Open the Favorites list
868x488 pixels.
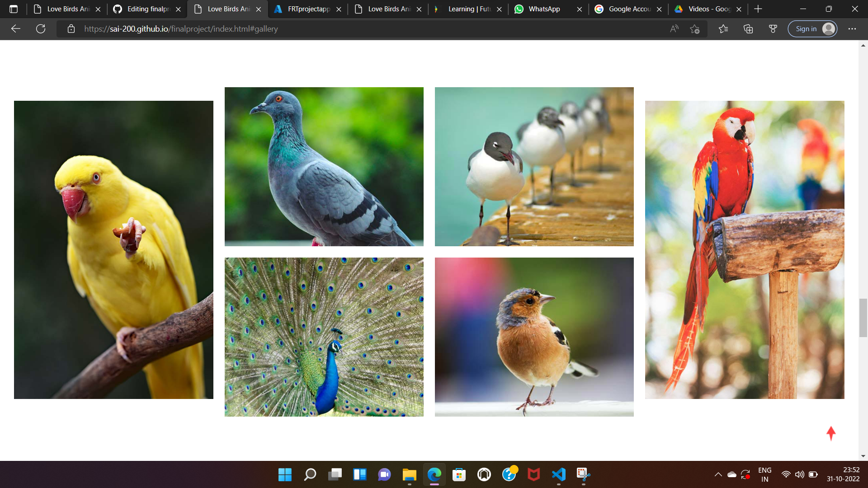tap(723, 28)
